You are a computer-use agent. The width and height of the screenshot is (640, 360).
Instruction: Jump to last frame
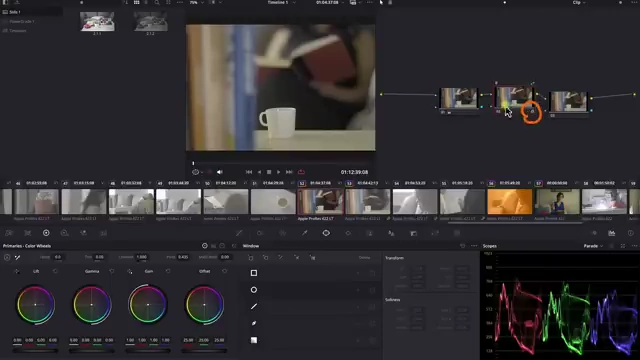coord(289,172)
